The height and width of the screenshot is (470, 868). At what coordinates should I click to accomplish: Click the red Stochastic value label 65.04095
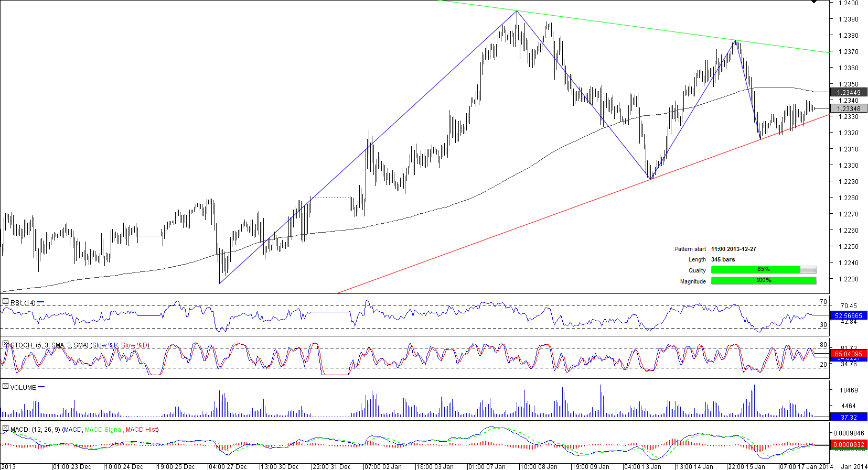click(848, 354)
